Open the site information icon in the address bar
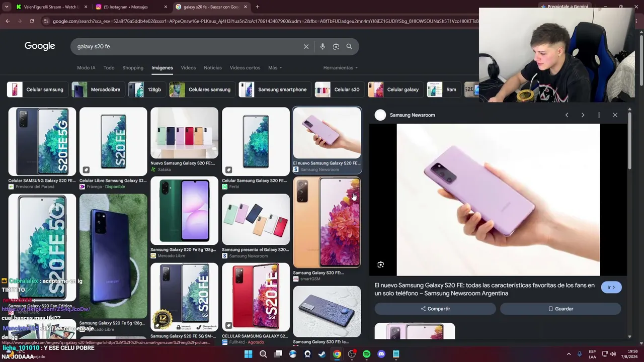Screen dimensions: 644x362 (x=46, y=21)
